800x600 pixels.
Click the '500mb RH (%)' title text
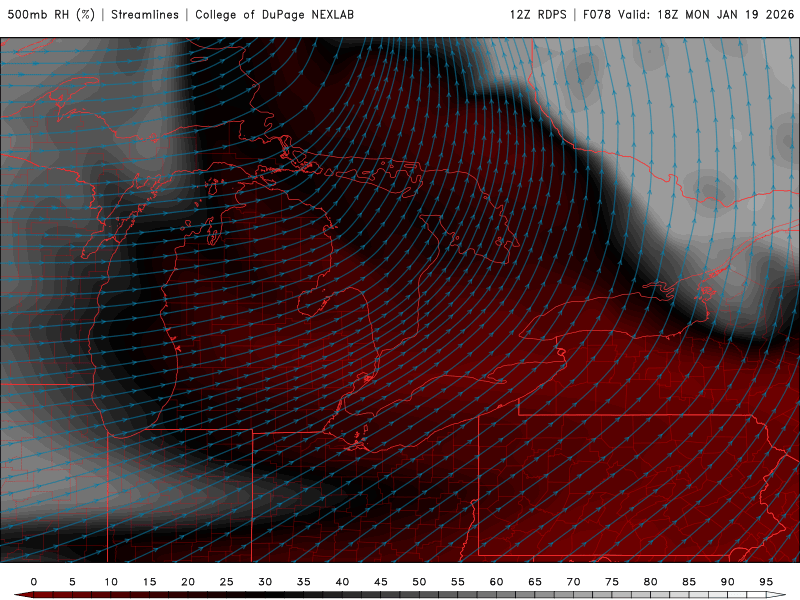pos(51,15)
